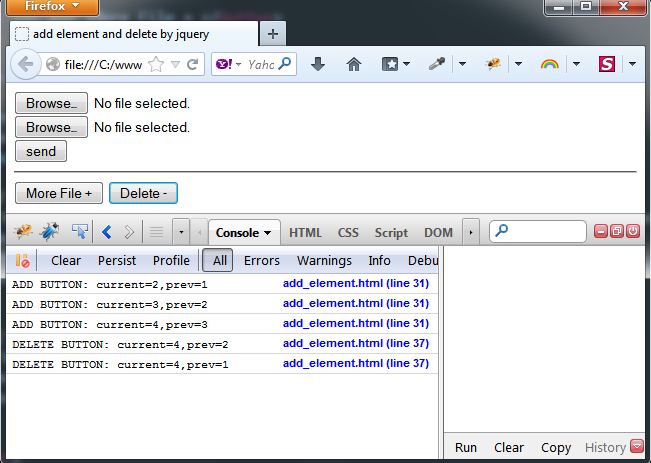The height and width of the screenshot is (463, 651).
Task: Click the rainbow toolbar icon
Action: click(549, 64)
